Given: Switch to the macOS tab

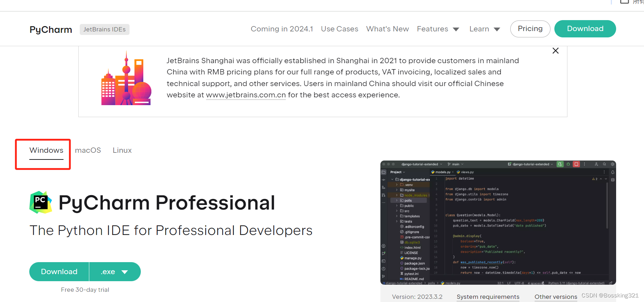Looking at the screenshot, I should click(88, 150).
